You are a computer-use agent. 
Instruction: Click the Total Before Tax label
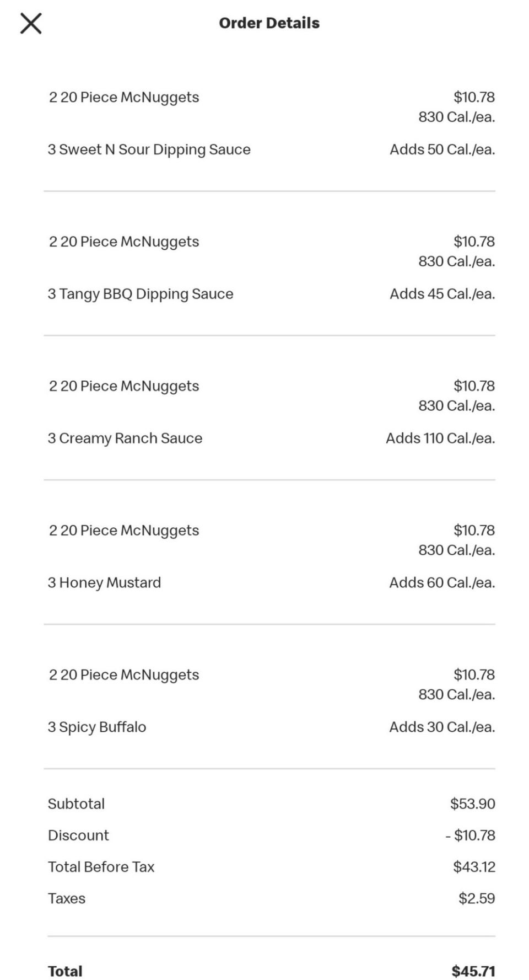pos(101,867)
